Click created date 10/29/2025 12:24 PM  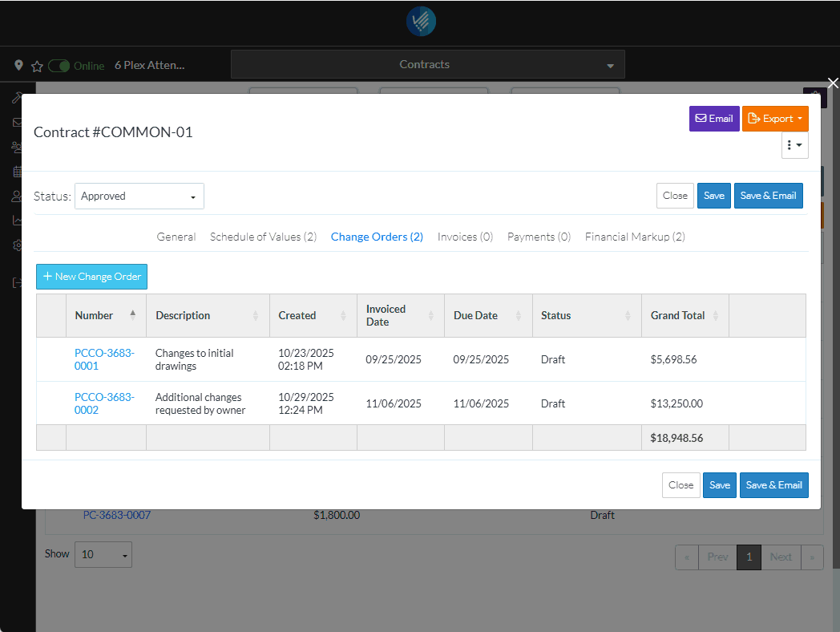pos(306,403)
